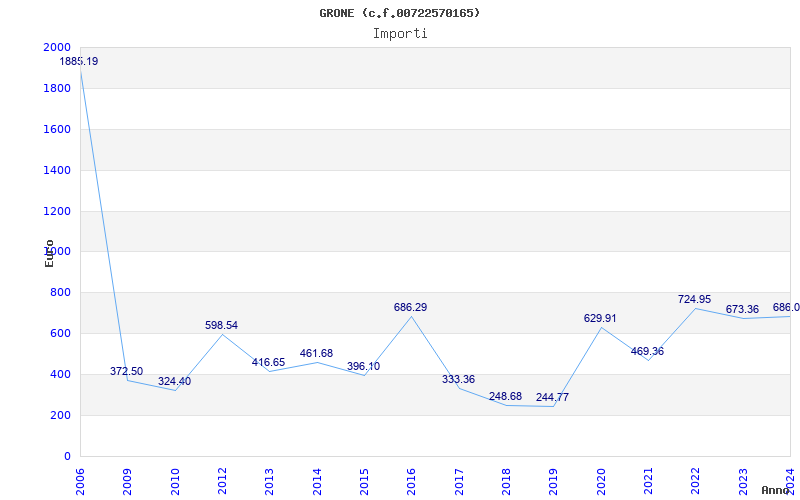Select the 248.68 value label
This screenshot has height=500, width=800.
pos(506,396)
